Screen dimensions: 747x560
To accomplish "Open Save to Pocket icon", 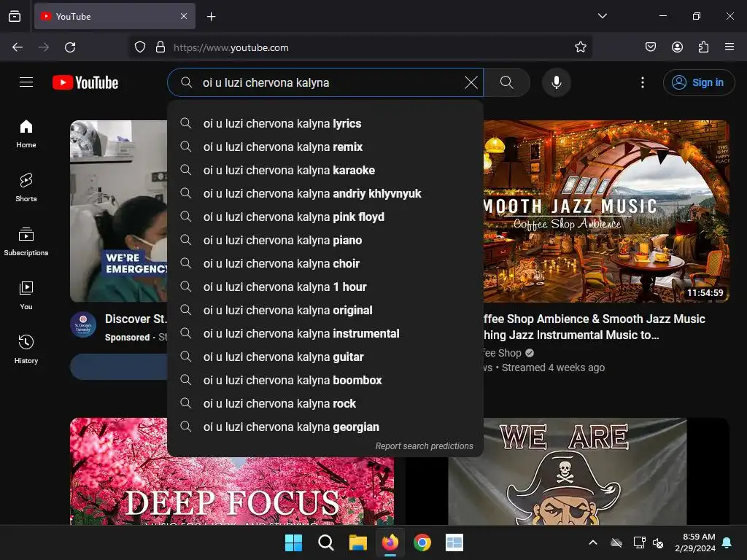I will (650, 47).
